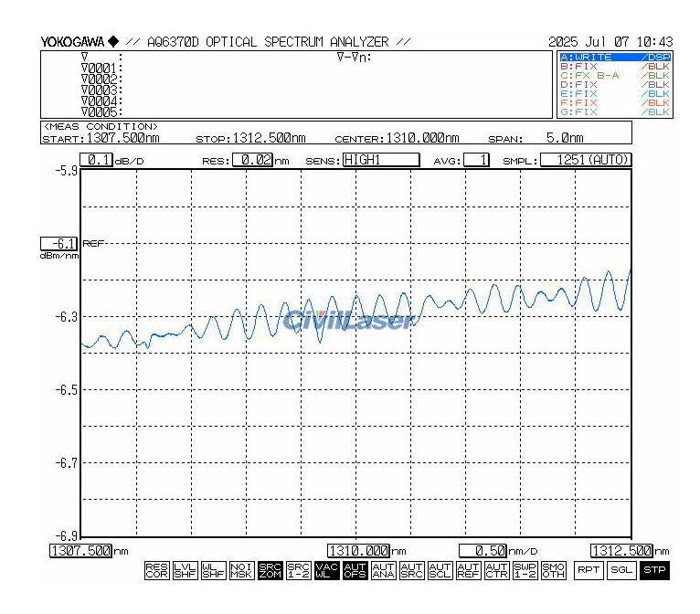Select trace C:FX B-A in trace list

click(613, 75)
